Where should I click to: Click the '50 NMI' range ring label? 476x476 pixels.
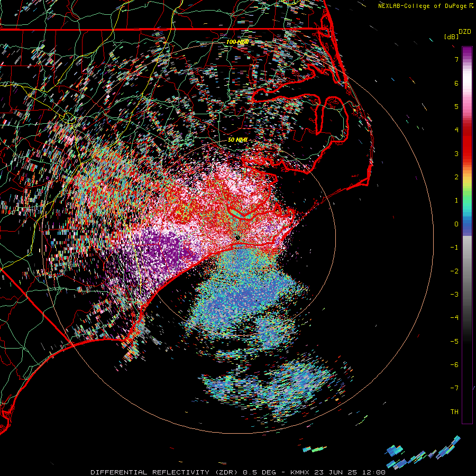(237, 140)
